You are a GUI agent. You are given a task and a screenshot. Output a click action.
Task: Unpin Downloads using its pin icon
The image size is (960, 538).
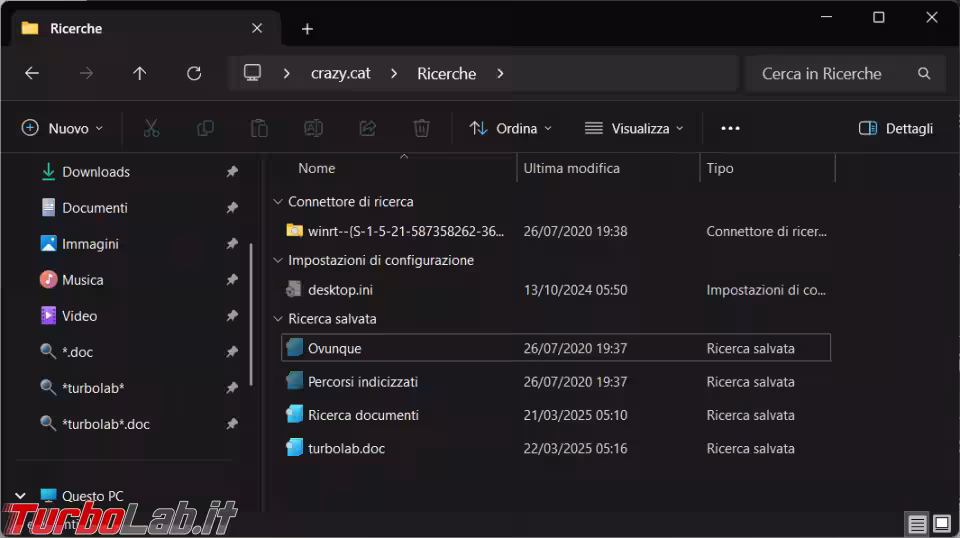(232, 172)
